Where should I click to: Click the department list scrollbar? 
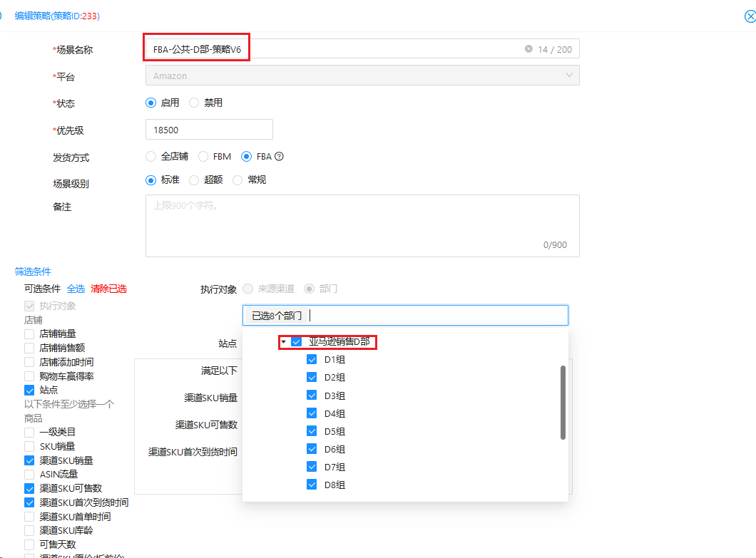tap(563, 403)
